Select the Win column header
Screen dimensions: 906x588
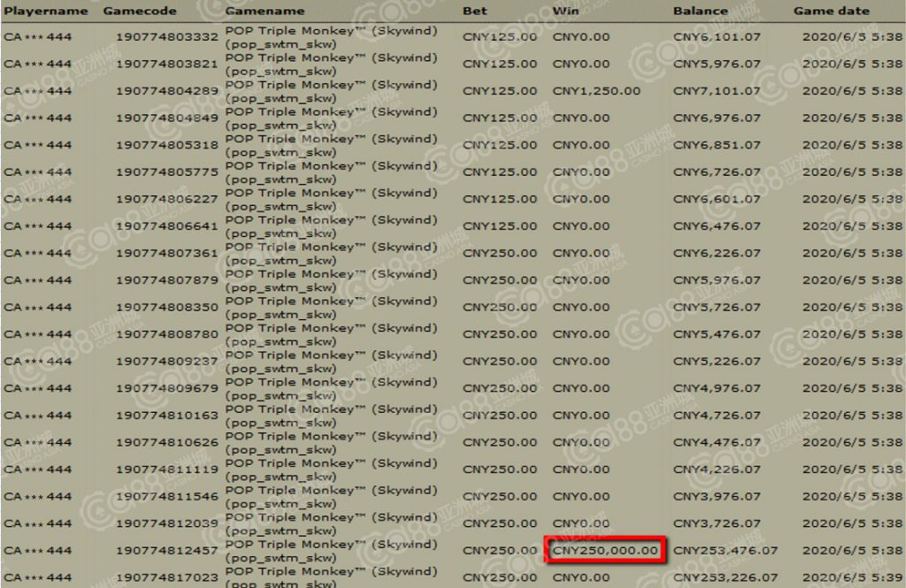pyautogui.click(x=566, y=11)
